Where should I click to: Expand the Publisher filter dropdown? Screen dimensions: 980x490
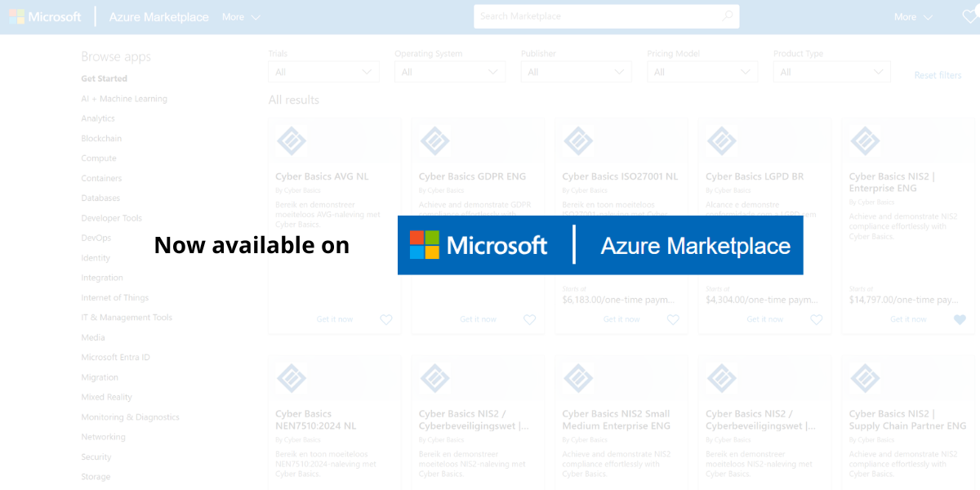click(576, 72)
